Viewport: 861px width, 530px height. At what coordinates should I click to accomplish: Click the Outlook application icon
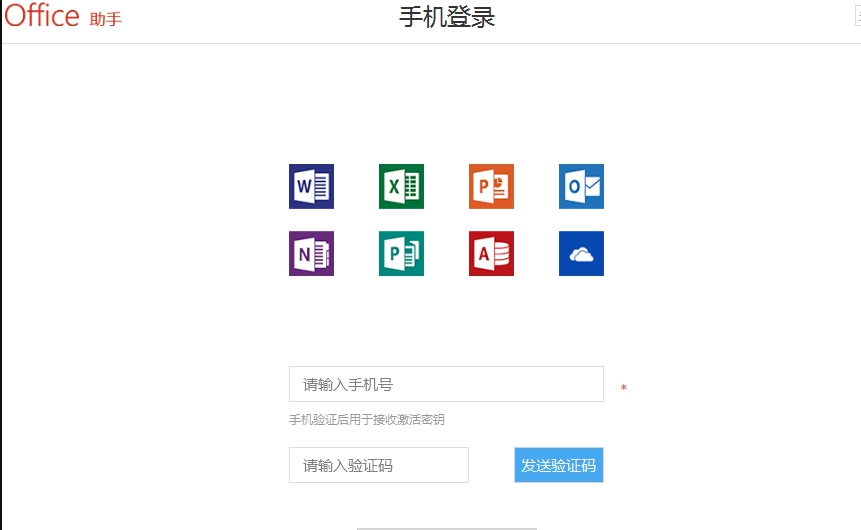pyautogui.click(x=582, y=186)
